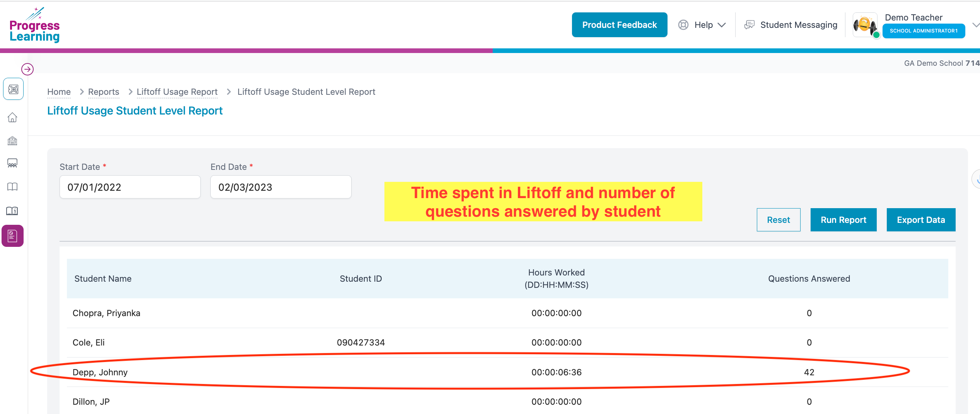
Task: Click the Start Date input field
Action: (x=130, y=187)
